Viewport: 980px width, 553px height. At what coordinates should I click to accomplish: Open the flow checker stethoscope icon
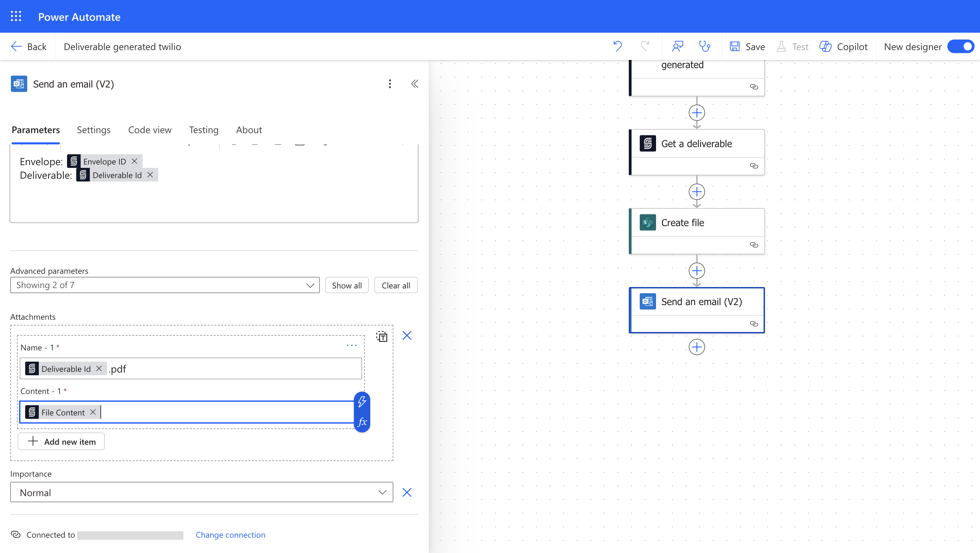[705, 46]
